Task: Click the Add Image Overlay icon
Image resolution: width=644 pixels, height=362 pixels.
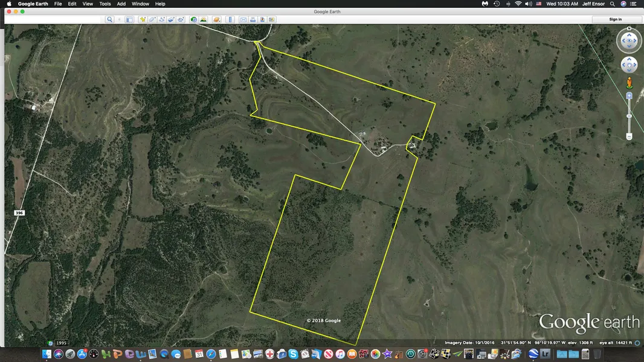Action: pyautogui.click(x=172, y=19)
